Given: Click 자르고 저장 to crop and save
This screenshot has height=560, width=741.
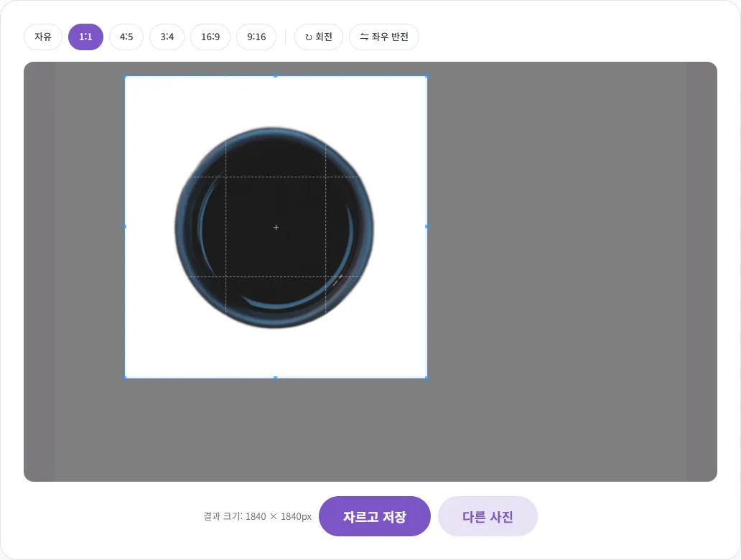Looking at the screenshot, I should (x=375, y=516).
